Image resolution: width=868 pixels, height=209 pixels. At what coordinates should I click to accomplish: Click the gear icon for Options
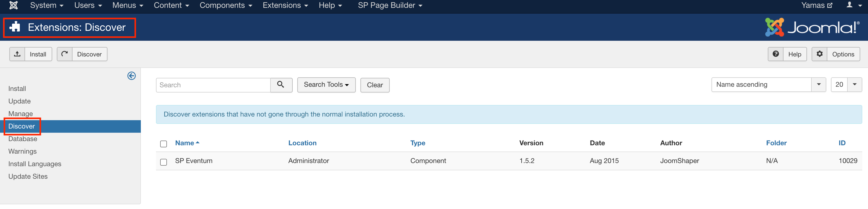pyautogui.click(x=819, y=54)
